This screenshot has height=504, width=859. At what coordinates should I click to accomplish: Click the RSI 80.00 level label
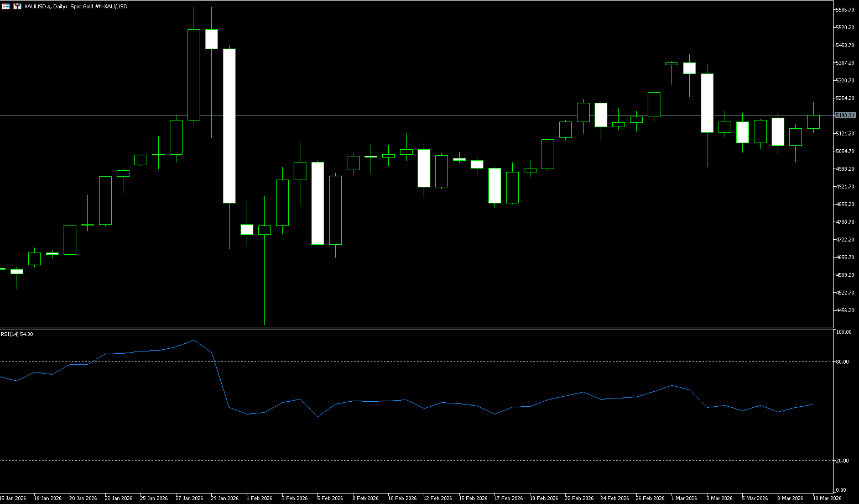tap(844, 362)
